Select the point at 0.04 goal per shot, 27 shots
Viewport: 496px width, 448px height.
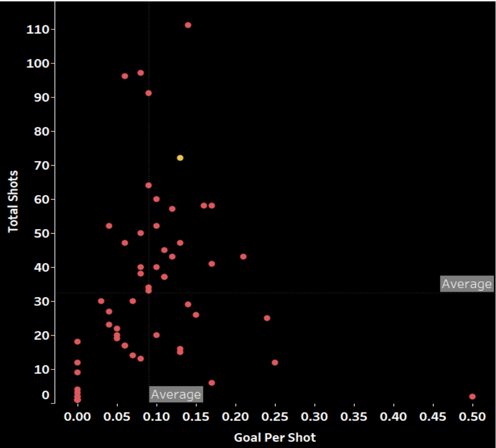(109, 311)
